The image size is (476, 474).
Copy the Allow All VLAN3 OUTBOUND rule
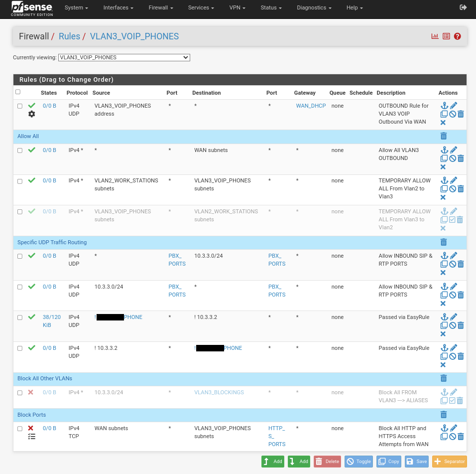444,158
